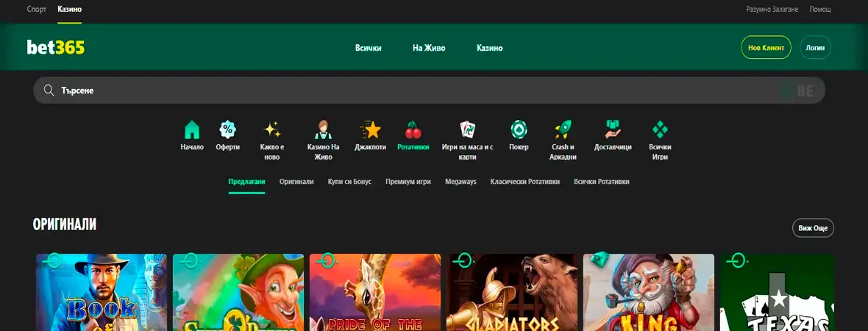
Task: Go to Всички in green header
Action: 368,48
